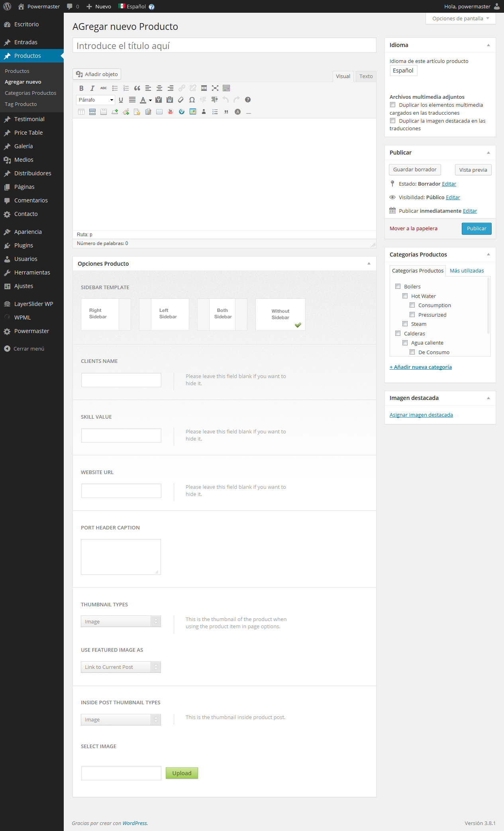Click the blue Publicar button
Viewport: 504px width, 831px height.
[477, 229]
